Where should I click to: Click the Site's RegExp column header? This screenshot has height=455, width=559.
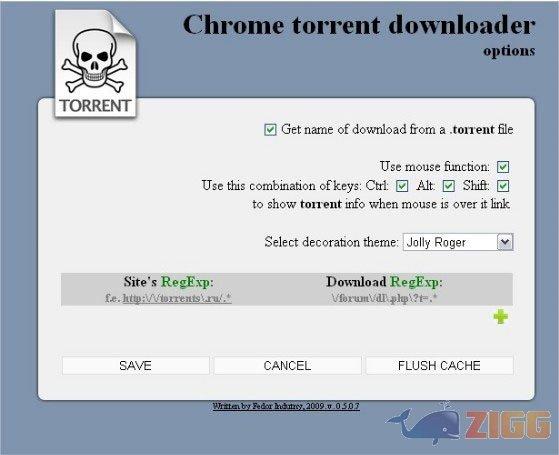(169, 282)
